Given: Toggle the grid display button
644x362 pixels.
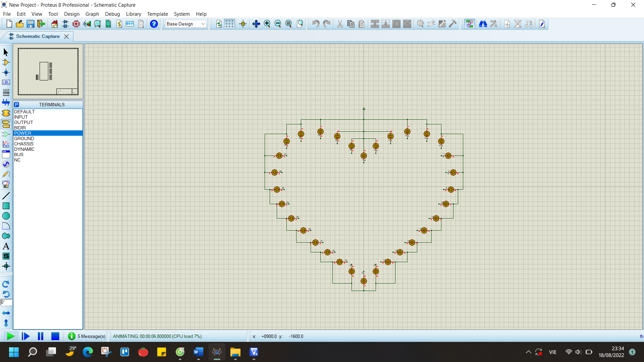Looking at the screenshot, I should (x=229, y=24).
